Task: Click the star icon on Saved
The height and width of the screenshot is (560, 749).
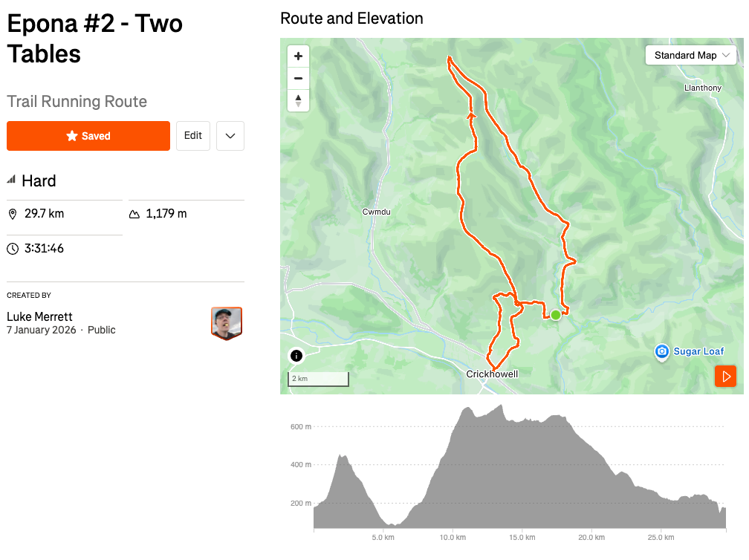Action: 72,136
